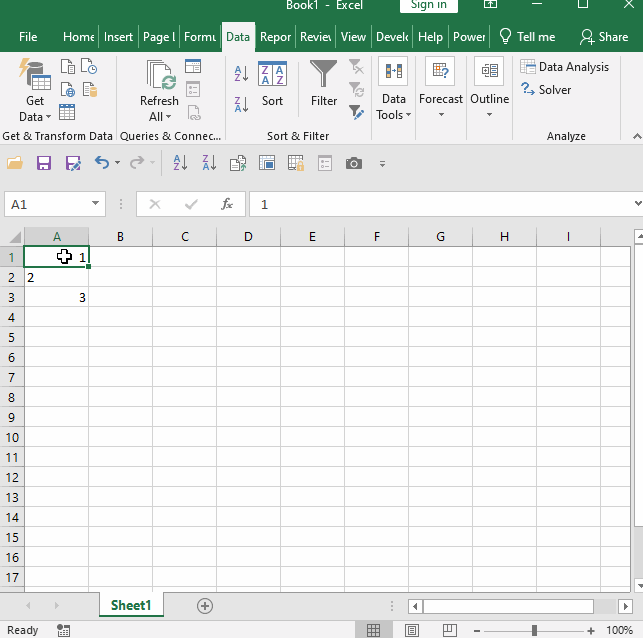Screen dimensions: 643x638
Task: Click the Insert Function fx button
Action: click(x=227, y=204)
